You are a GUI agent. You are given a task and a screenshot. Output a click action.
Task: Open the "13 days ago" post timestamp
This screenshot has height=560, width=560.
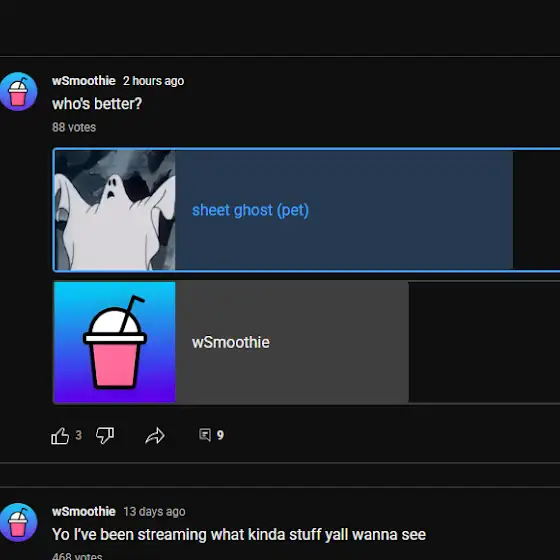[154, 512]
